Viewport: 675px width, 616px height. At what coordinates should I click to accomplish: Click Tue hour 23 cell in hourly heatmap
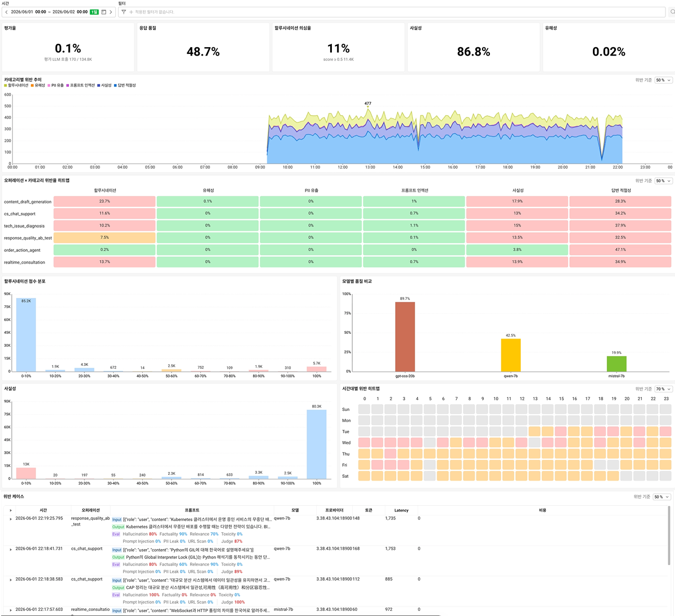(666, 432)
